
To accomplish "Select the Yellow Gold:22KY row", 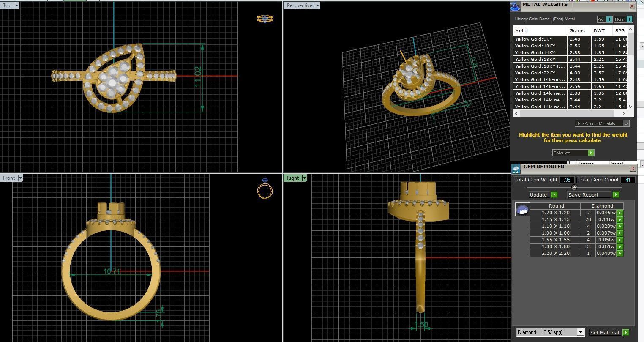I will (570, 73).
